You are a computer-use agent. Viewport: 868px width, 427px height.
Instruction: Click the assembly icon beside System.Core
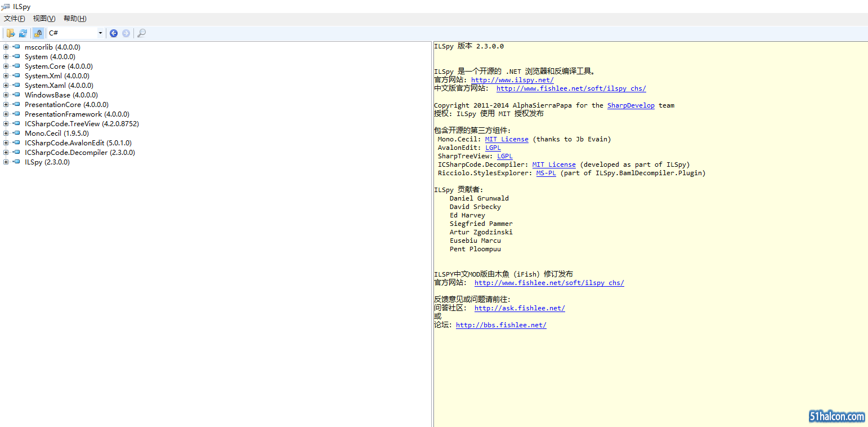coord(16,66)
